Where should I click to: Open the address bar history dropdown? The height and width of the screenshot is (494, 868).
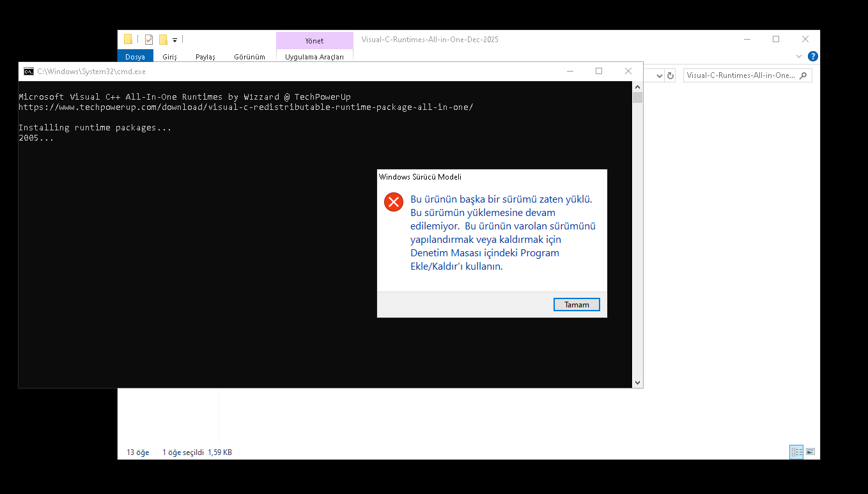[660, 75]
